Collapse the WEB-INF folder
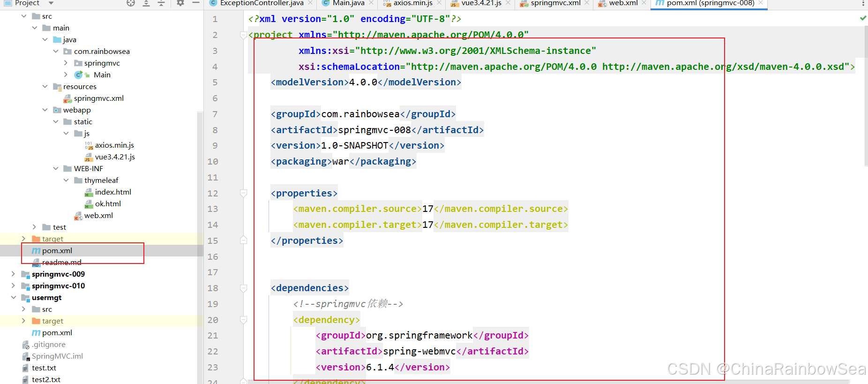Image resolution: width=868 pixels, height=384 pixels. (x=56, y=168)
